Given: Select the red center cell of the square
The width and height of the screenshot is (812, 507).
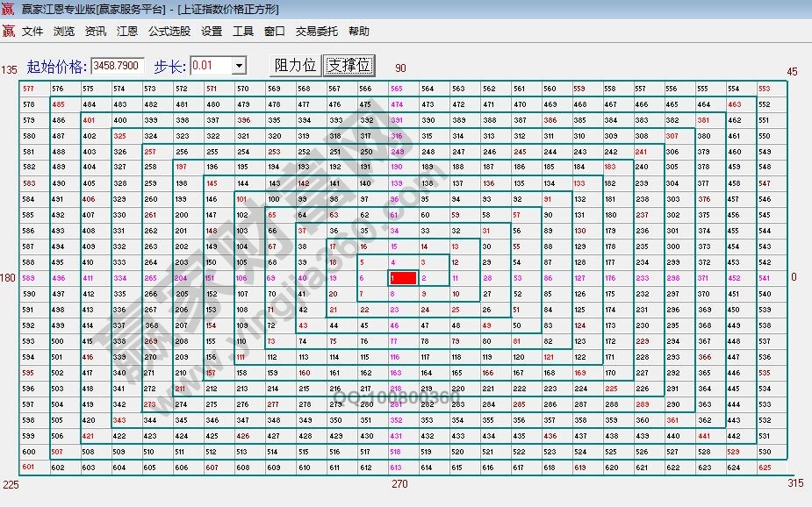Looking at the screenshot, I should pos(403,278).
